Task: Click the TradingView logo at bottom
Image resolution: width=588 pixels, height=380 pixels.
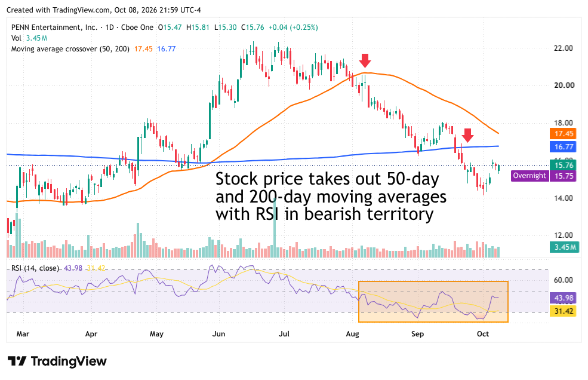Action: click(57, 361)
